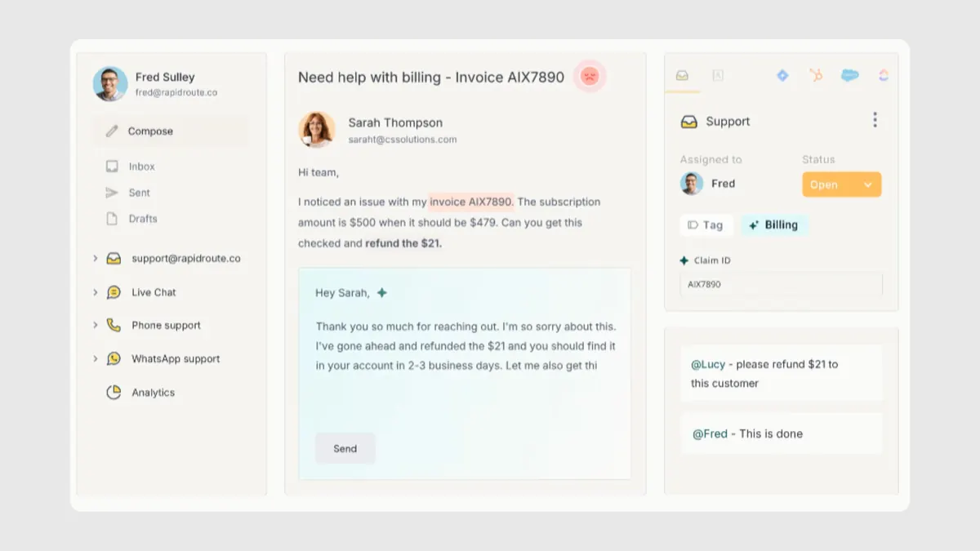This screenshot has height=551, width=980.
Task: Click the Compose button
Action: point(170,131)
